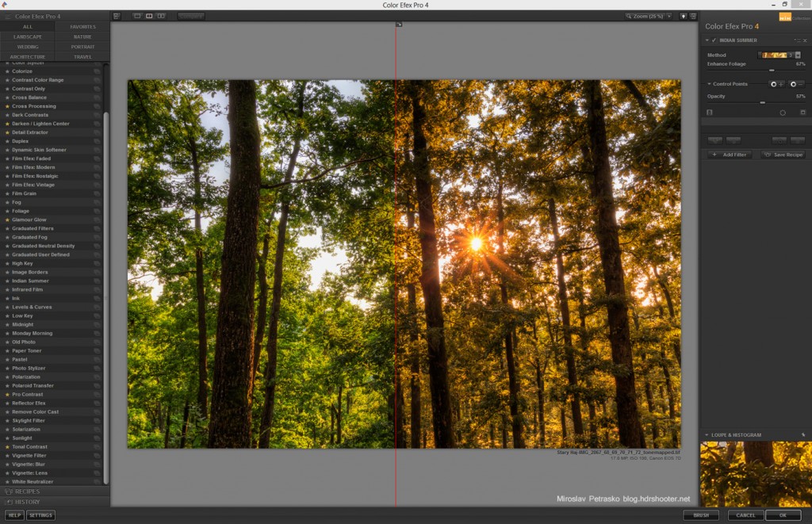
Task: Show the NATURE filter category
Action: click(82, 36)
